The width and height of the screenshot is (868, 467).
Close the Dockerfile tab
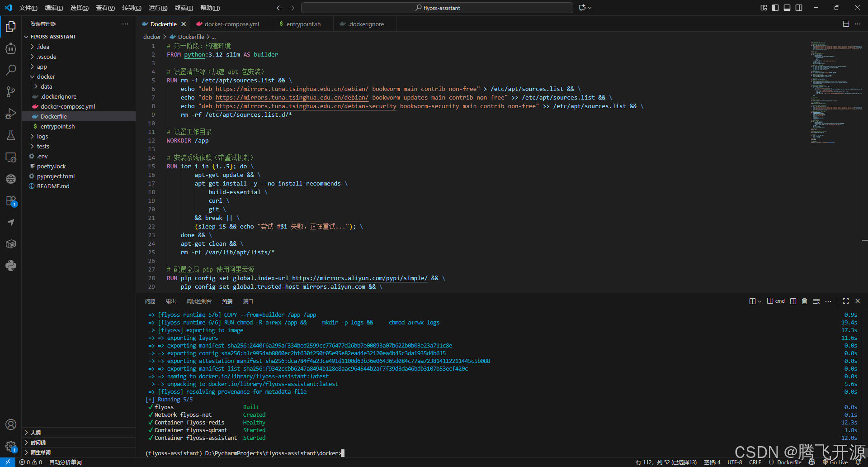pos(183,24)
